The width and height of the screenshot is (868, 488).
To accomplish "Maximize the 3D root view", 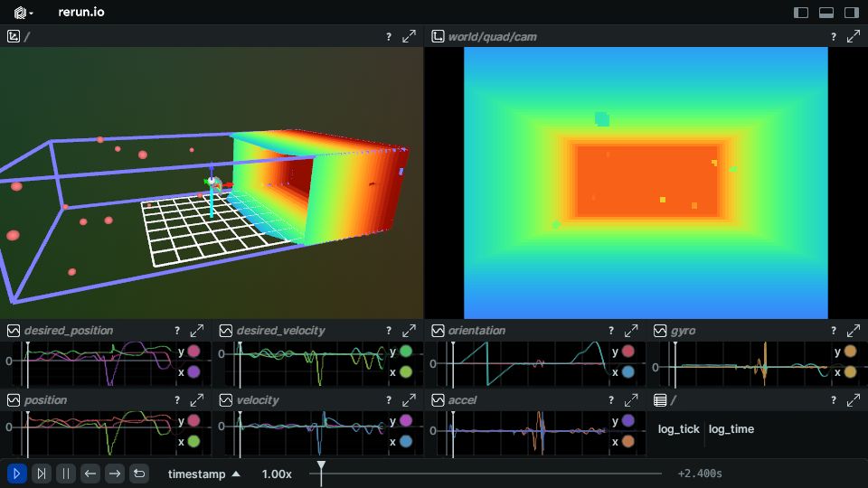I will 409,36.
